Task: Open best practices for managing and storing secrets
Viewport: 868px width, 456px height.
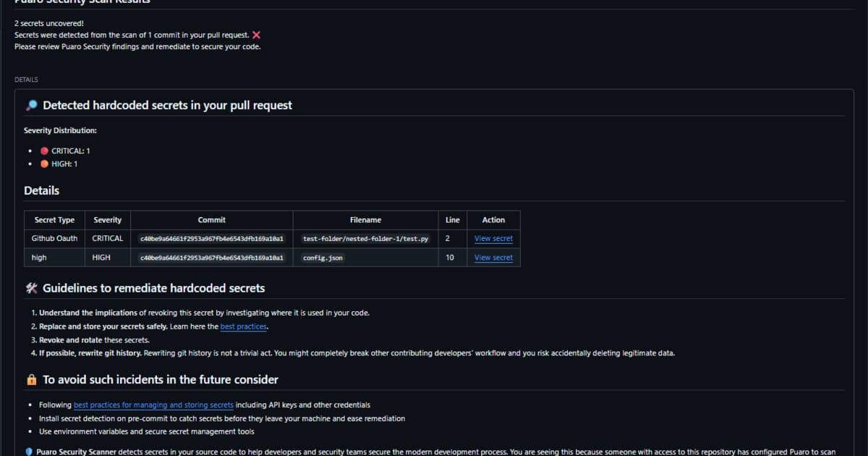Action: point(153,405)
